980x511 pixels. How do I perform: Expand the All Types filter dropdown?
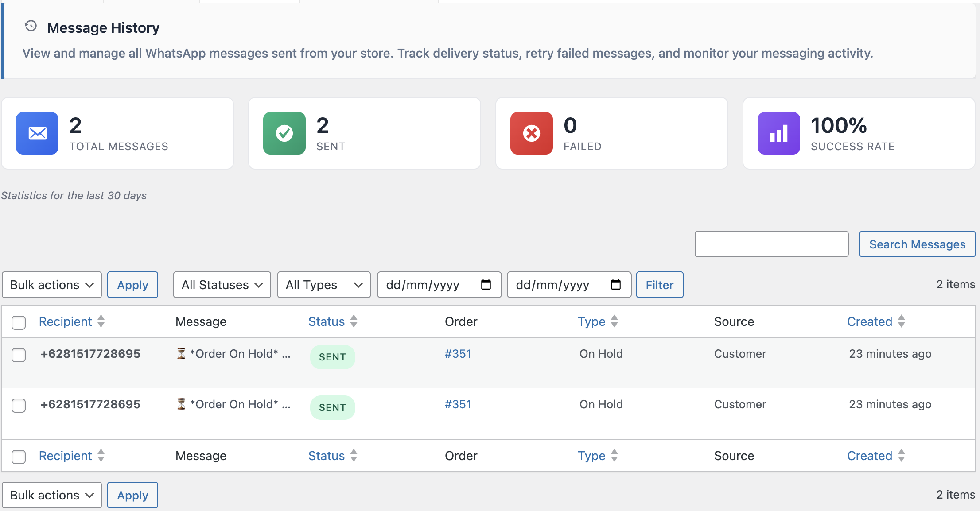pyautogui.click(x=324, y=285)
